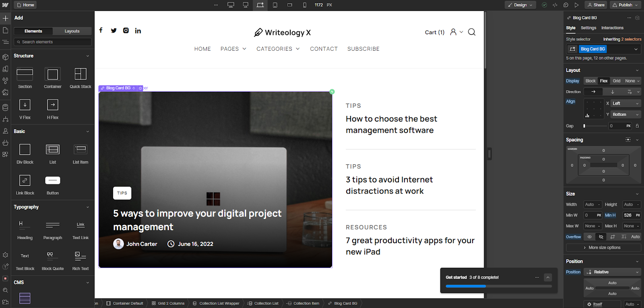Click the Get started progress bar
Image resolution: width=644 pixels, height=308 pixels.
pos(499,286)
